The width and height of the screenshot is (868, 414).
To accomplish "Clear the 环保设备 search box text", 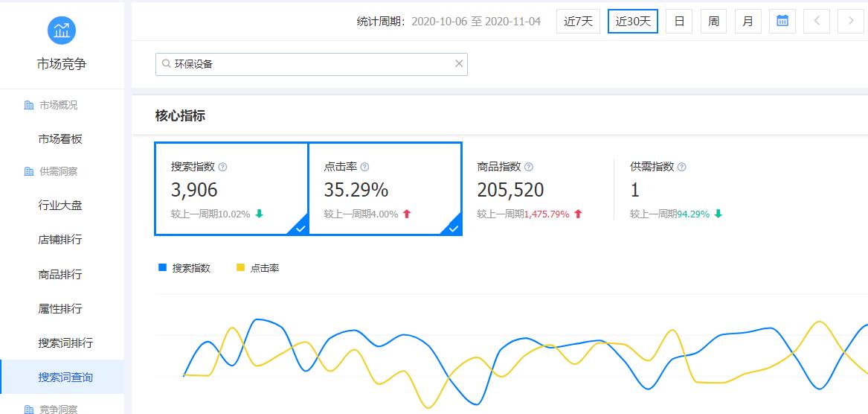I will click(459, 64).
